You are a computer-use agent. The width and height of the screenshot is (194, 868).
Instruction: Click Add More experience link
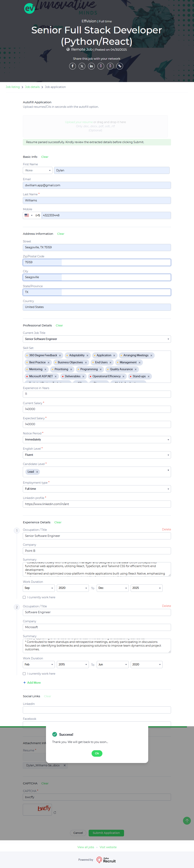[x=32, y=683]
